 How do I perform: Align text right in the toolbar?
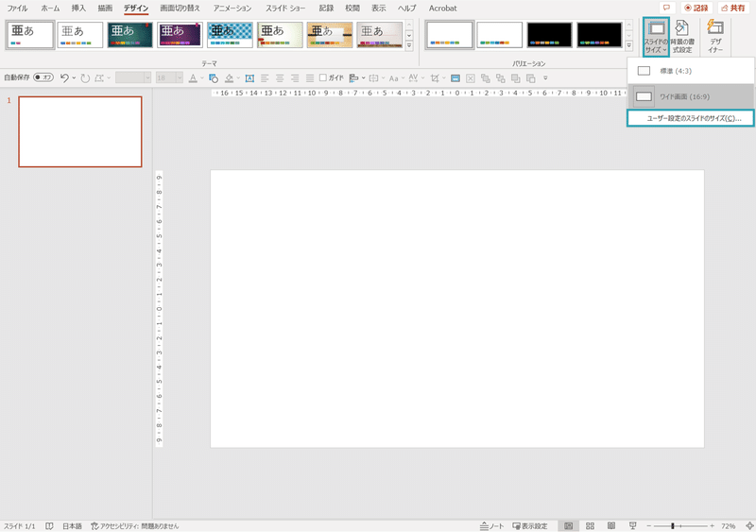click(x=295, y=77)
